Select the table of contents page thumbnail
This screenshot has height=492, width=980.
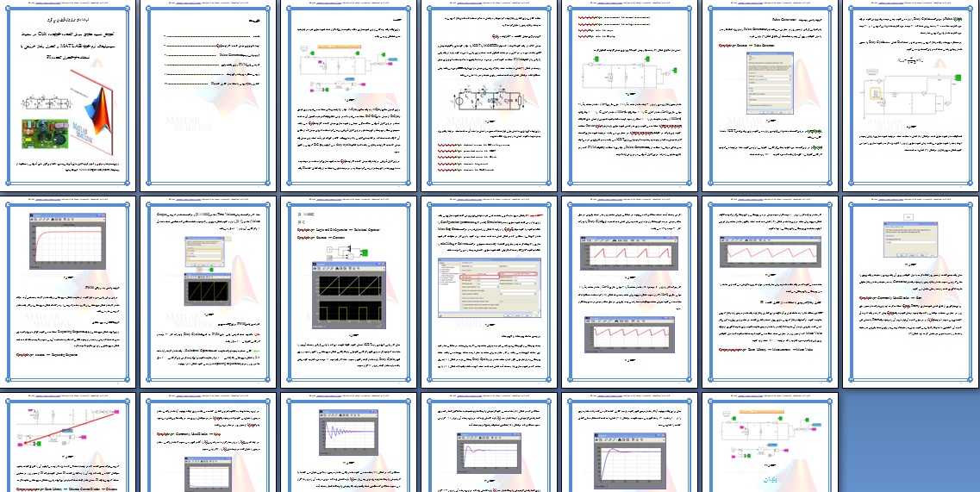click(209, 97)
